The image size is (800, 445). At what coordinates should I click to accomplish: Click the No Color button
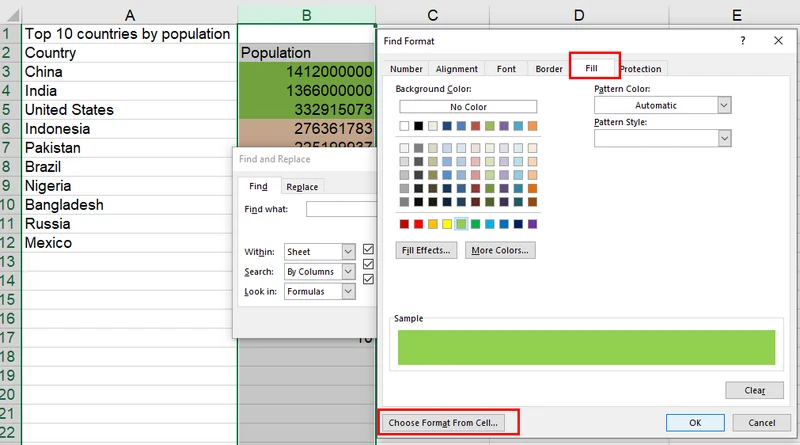point(468,107)
